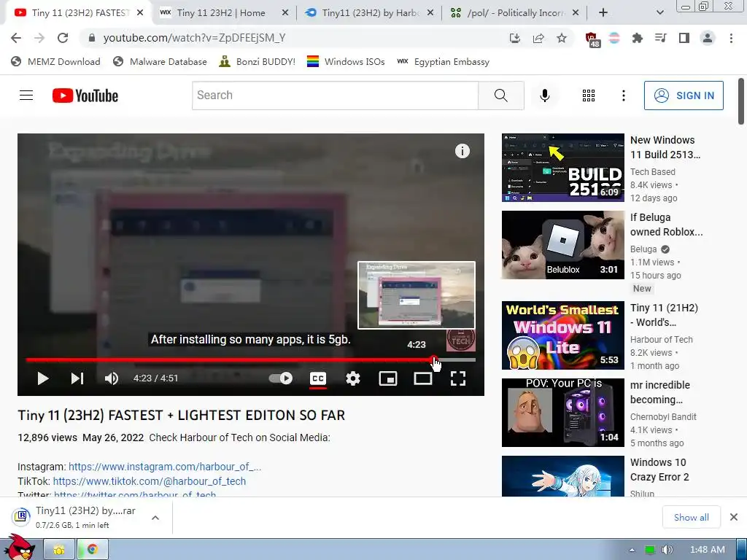The height and width of the screenshot is (560, 747).
Task: Click the share page icon in address bar
Action: [x=538, y=38]
